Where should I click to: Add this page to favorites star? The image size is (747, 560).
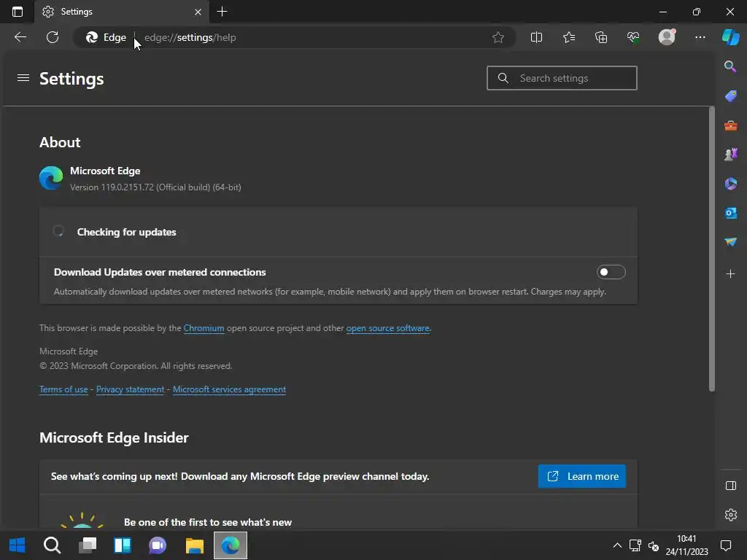[x=498, y=37]
